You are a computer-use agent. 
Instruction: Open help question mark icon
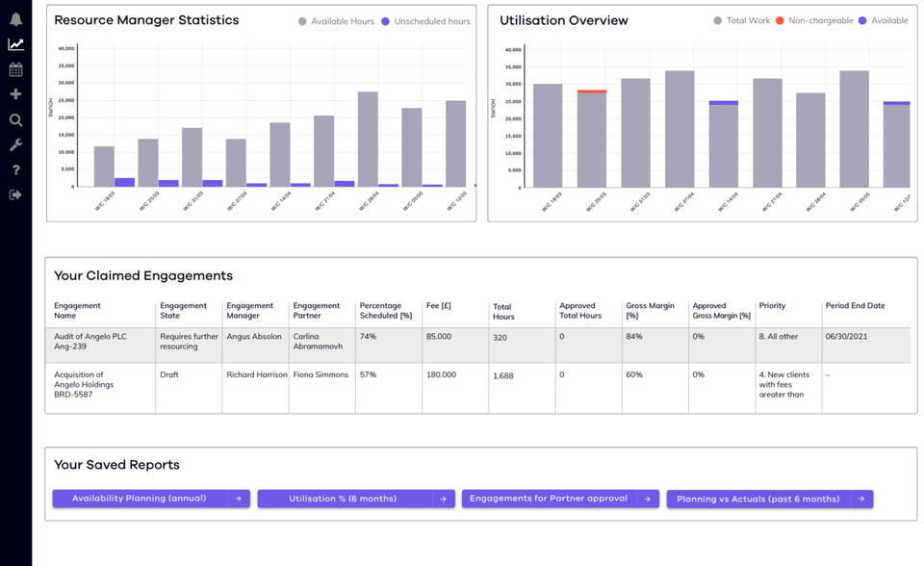tap(15, 170)
